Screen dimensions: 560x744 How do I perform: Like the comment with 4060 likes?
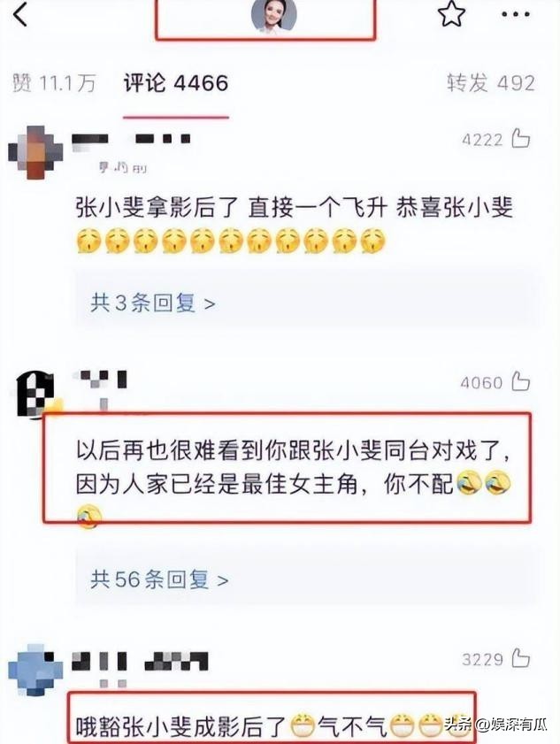pos(520,381)
